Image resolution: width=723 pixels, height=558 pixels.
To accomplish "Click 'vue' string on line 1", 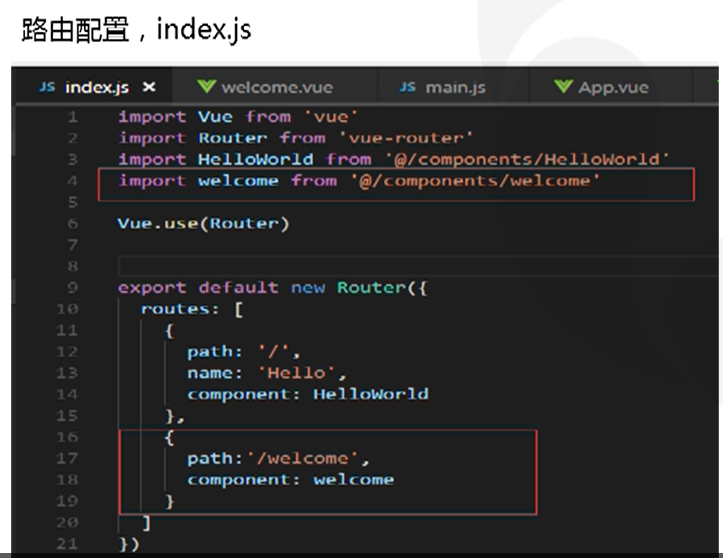I will 331,117.
